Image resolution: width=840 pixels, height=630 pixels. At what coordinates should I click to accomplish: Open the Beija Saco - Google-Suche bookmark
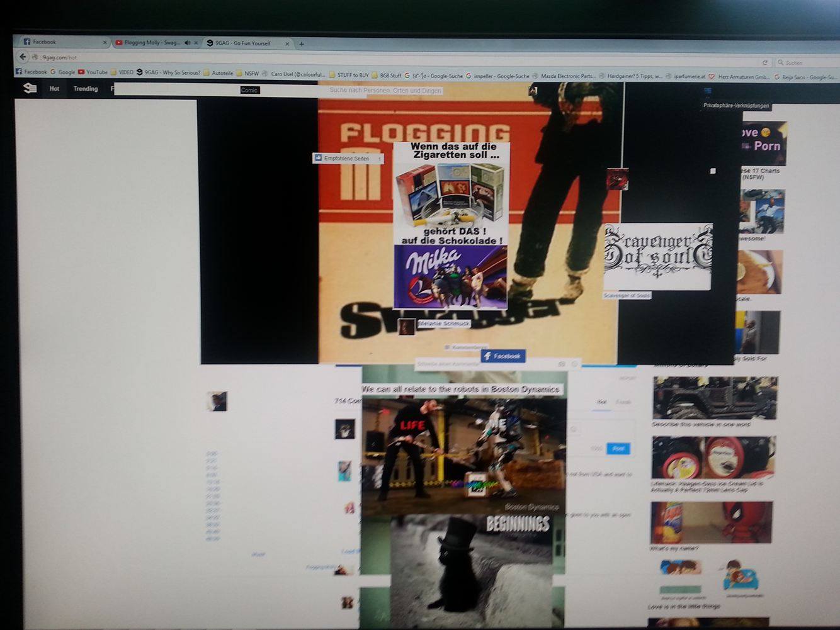click(805, 77)
